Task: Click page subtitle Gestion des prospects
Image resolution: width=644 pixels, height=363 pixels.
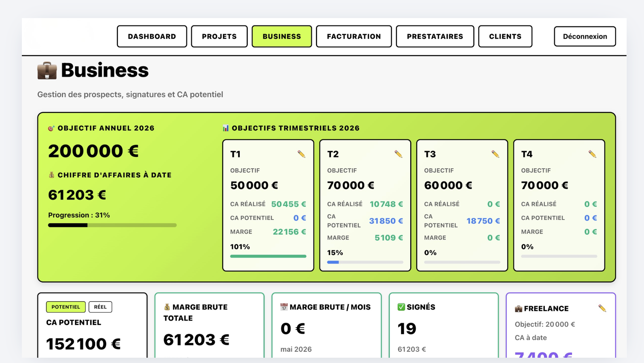Action: 130,95
